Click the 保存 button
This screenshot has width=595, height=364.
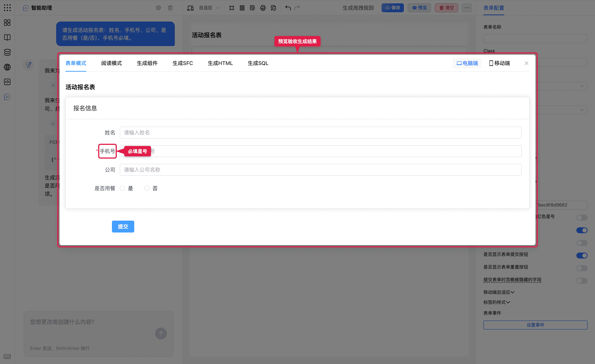392,8
